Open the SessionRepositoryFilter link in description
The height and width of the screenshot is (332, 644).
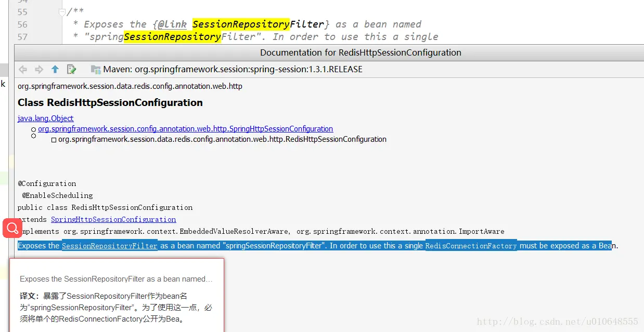pyautogui.click(x=109, y=246)
